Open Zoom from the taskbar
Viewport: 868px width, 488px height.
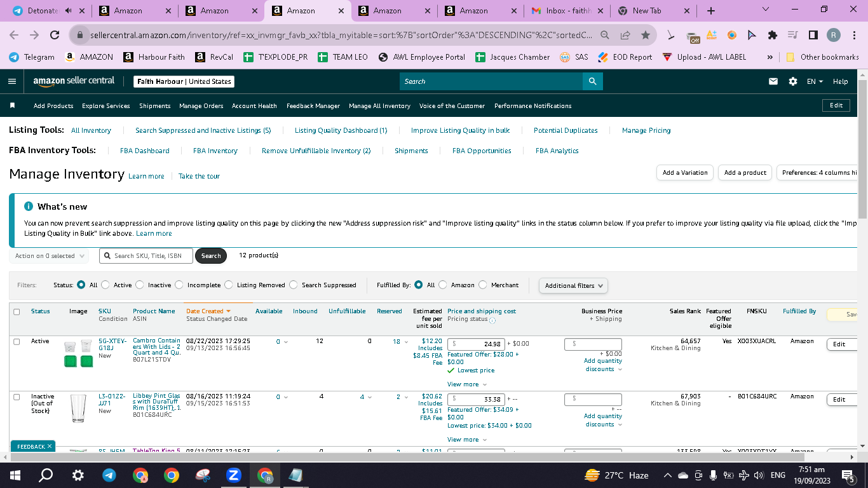tap(233, 475)
